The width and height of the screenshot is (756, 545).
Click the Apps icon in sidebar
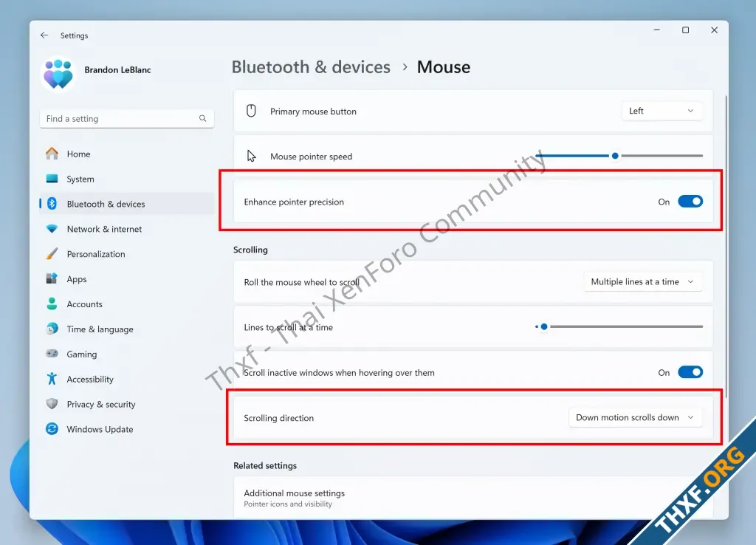coord(52,278)
